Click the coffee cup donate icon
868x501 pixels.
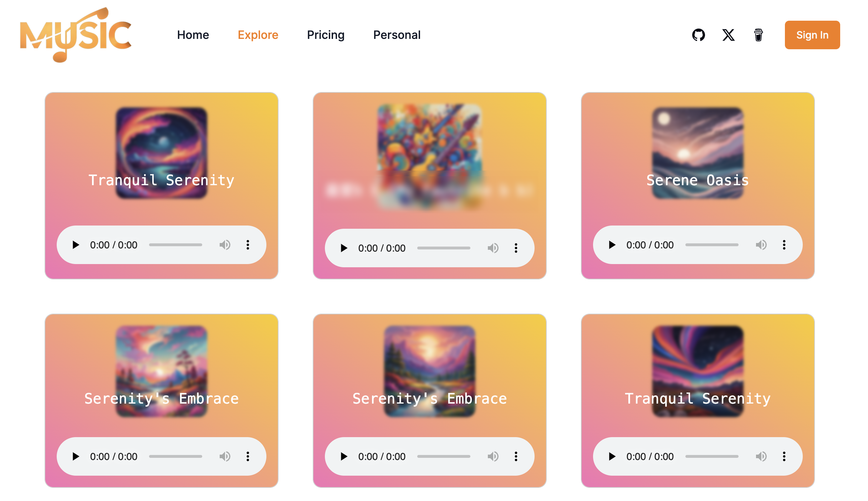(758, 35)
